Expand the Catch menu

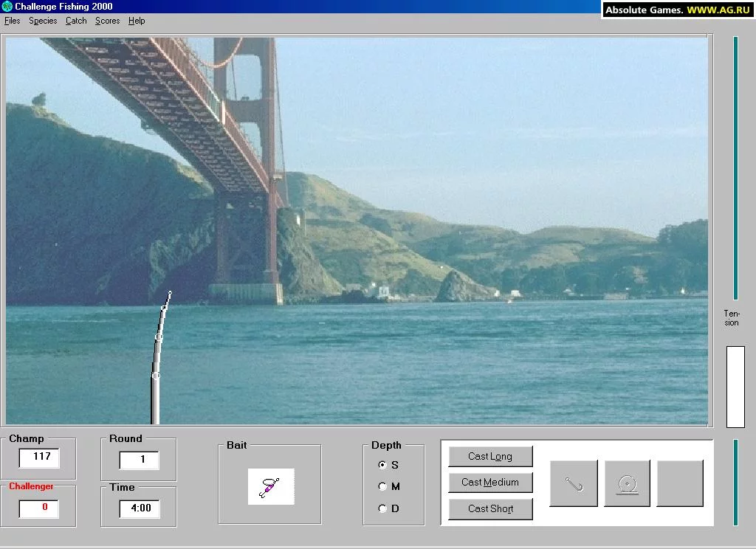point(76,21)
